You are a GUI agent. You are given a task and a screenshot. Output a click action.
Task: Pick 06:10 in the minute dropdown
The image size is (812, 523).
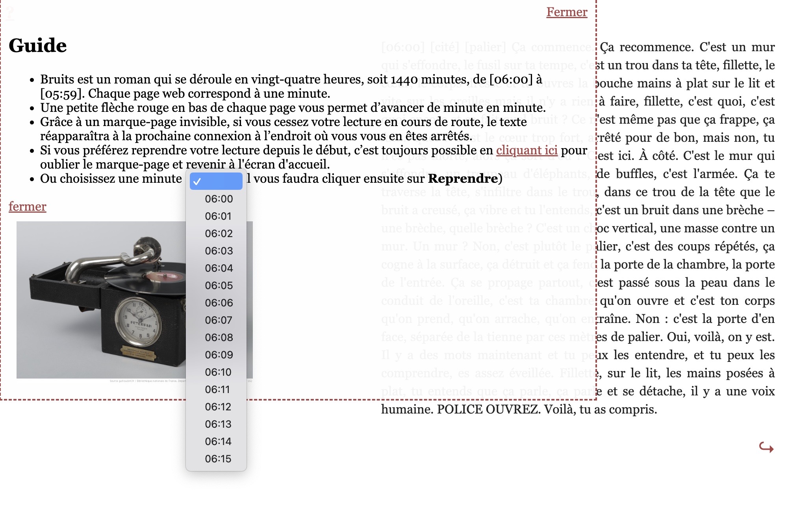(216, 372)
